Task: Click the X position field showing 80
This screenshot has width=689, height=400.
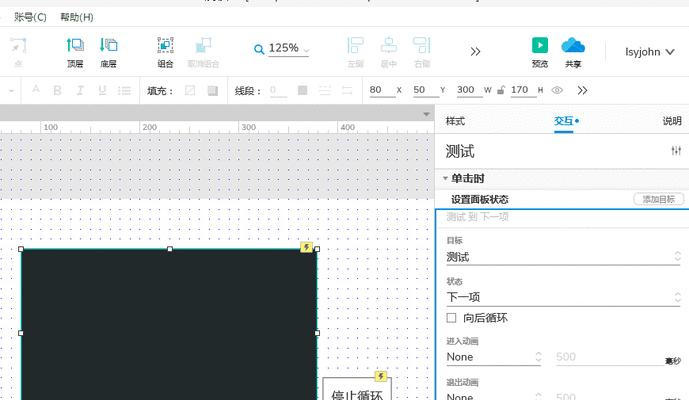Action: (x=381, y=90)
